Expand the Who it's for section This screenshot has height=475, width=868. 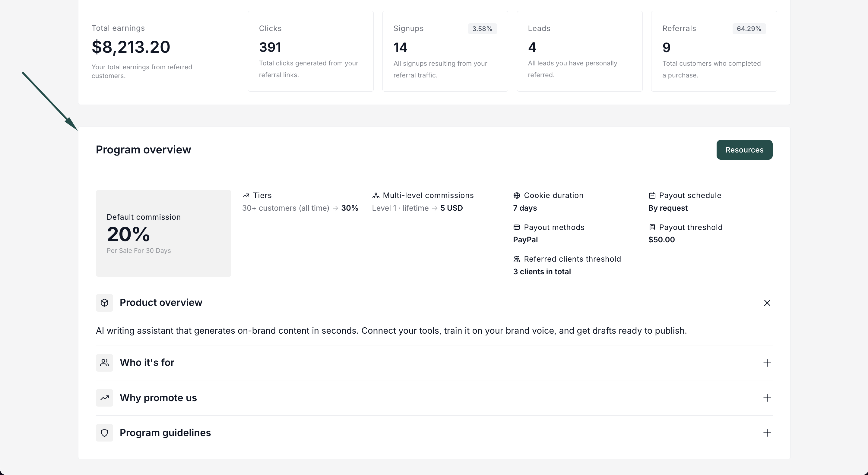coord(767,363)
